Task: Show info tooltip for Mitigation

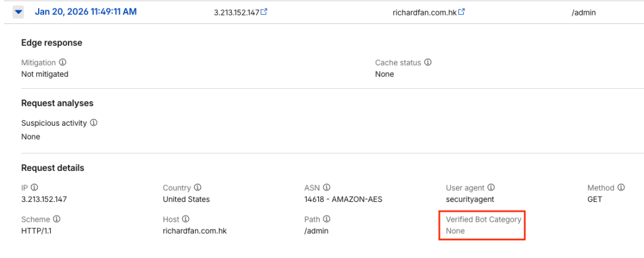Action: (63, 63)
